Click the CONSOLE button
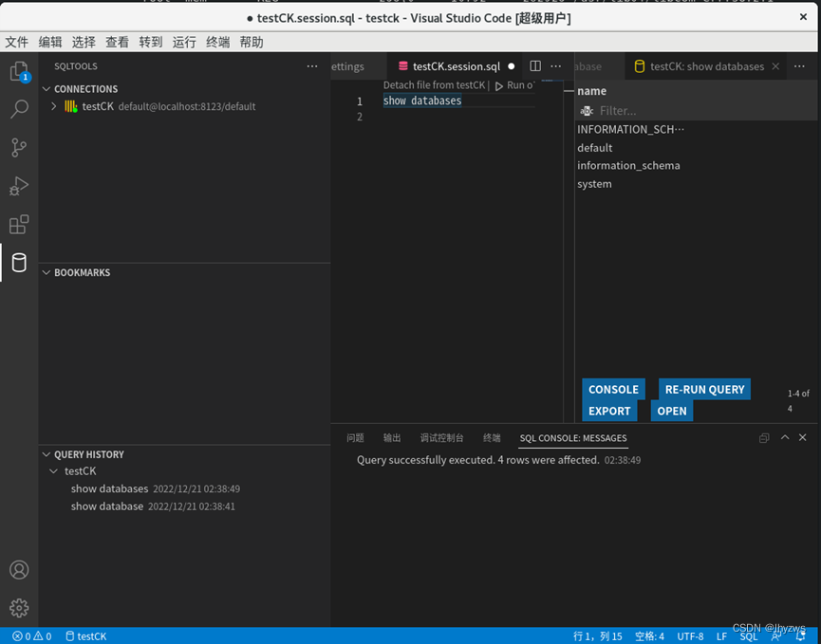821x644 pixels. tap(613, 389)
